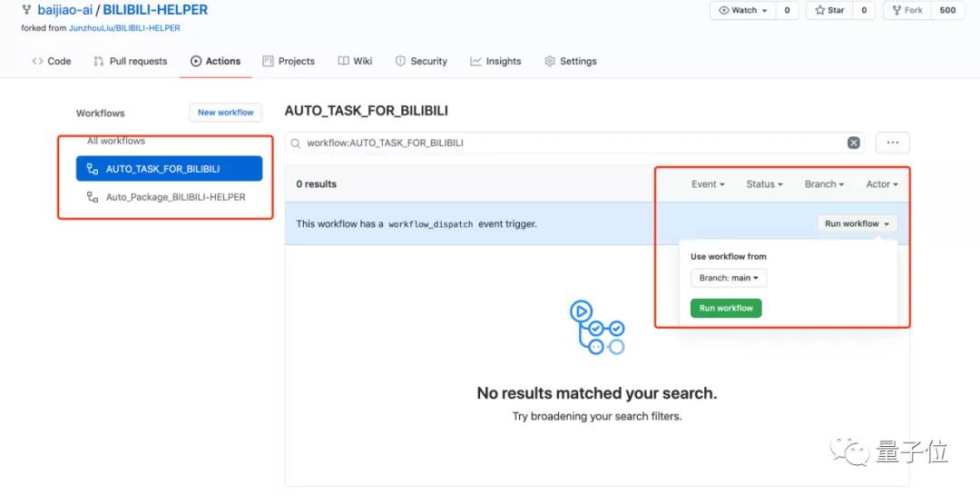
Task: Click the Star button on repository
Action: point(831,10)
